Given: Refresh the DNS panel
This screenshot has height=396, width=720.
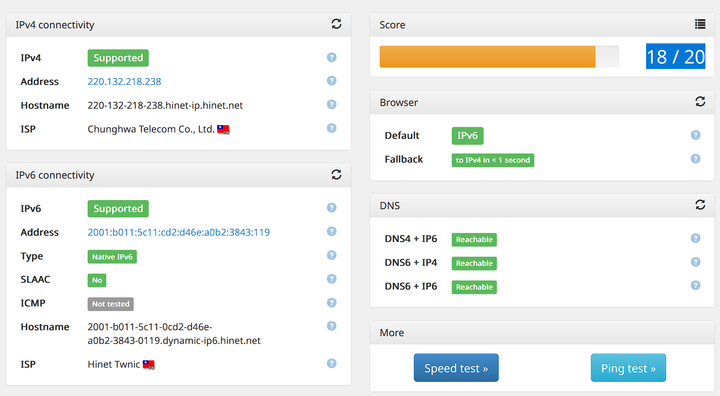Looking at the screenshot, I should click(700, 205).
